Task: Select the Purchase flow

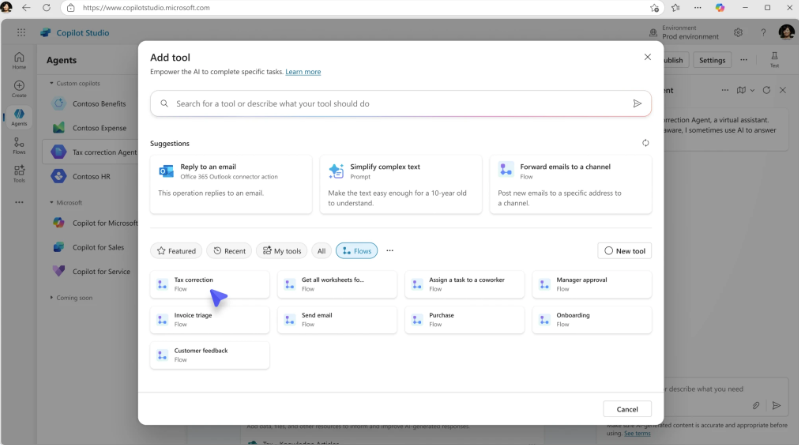Action: click(x=465, y=320)
